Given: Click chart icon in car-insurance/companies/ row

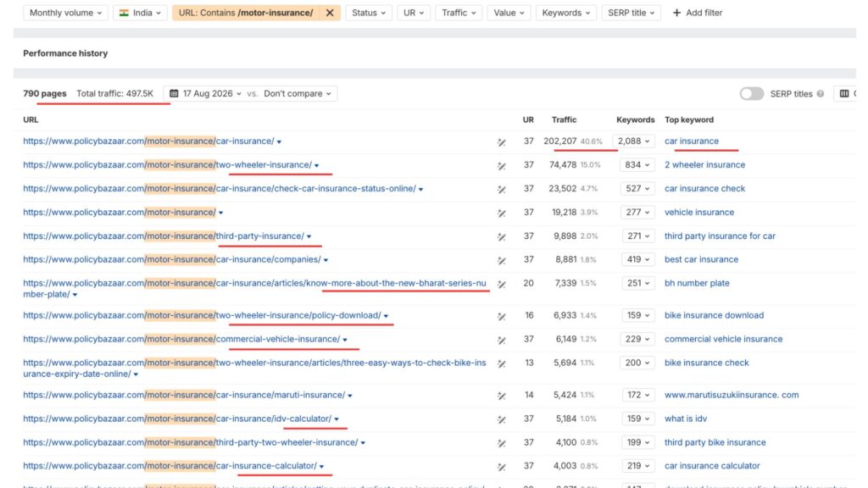Looking at the screenshot, I should 502,261.
